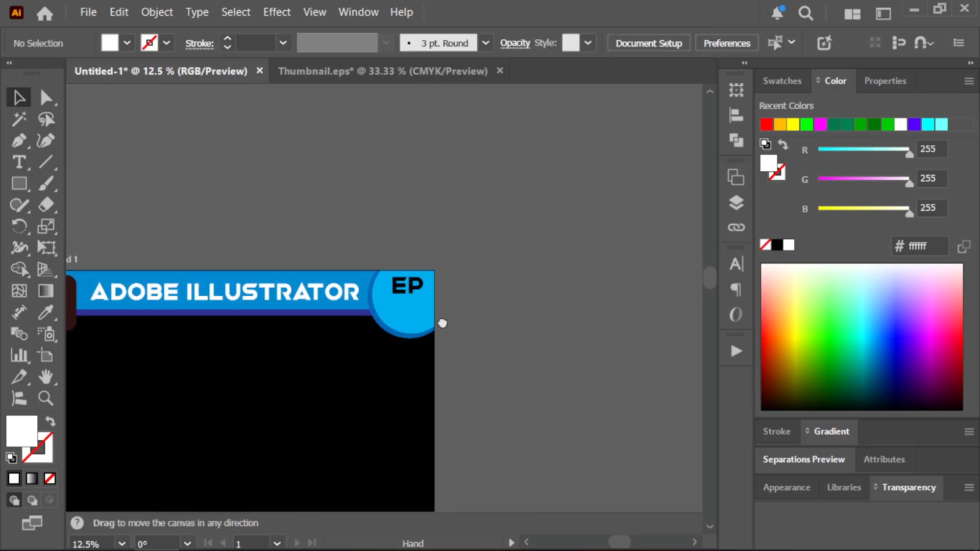This screenshot has width=980, height=551.
Task: Select the Line Segment tool
Action: click(x=46, y=162)
